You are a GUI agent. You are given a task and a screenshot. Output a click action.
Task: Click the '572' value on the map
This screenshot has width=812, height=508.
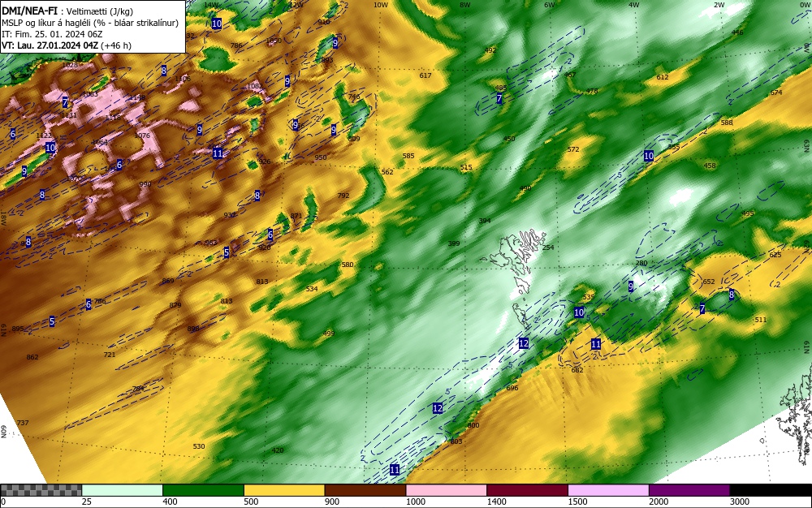pos(572,149)
